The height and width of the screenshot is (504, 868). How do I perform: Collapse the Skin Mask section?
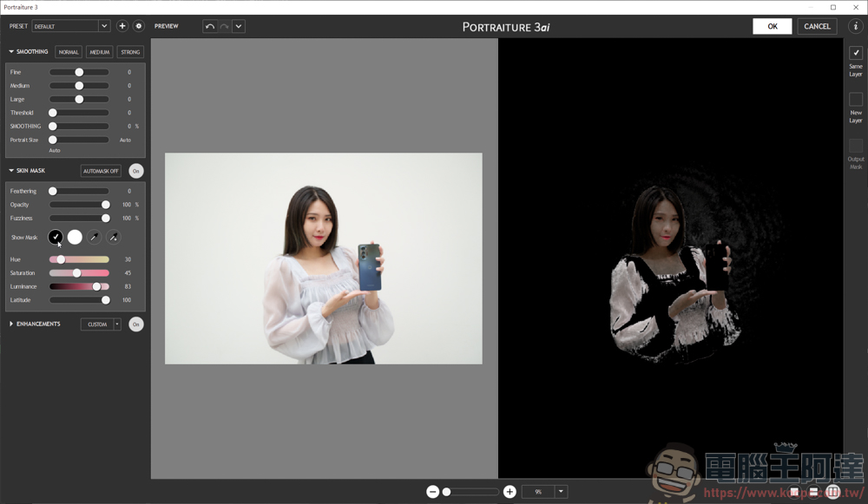(11, 170)
